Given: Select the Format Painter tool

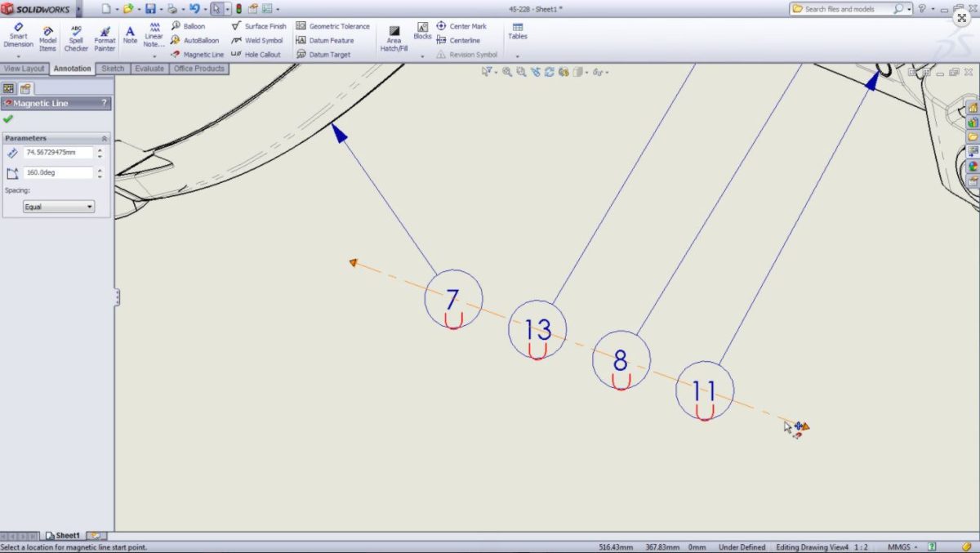Looking at the screenshot, I should (x=104, y=36).
